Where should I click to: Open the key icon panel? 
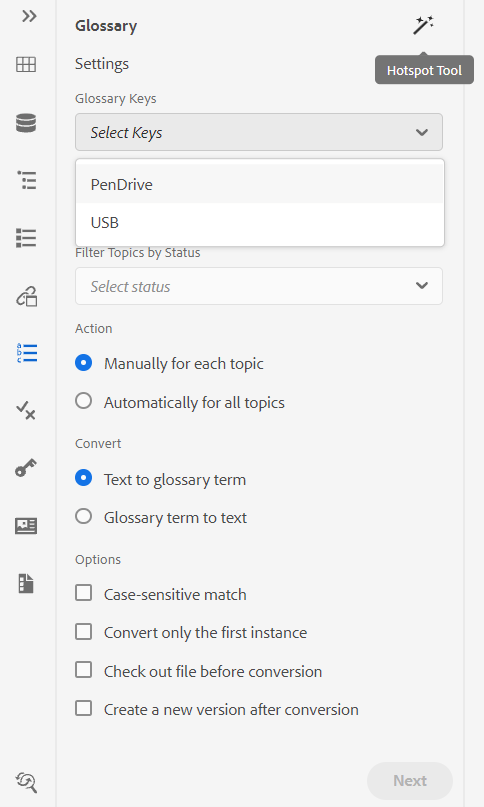[26, 468]
